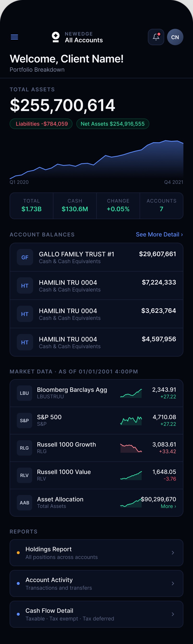The image size is (193, 644).
Task: Click See More Detail link
Action: pos(159,235)
